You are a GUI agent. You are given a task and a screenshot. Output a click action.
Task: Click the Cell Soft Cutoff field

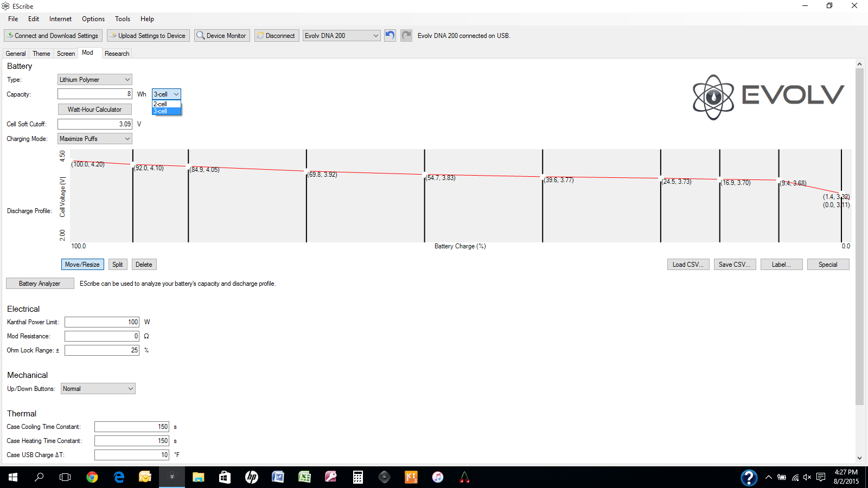click(95, 124)
